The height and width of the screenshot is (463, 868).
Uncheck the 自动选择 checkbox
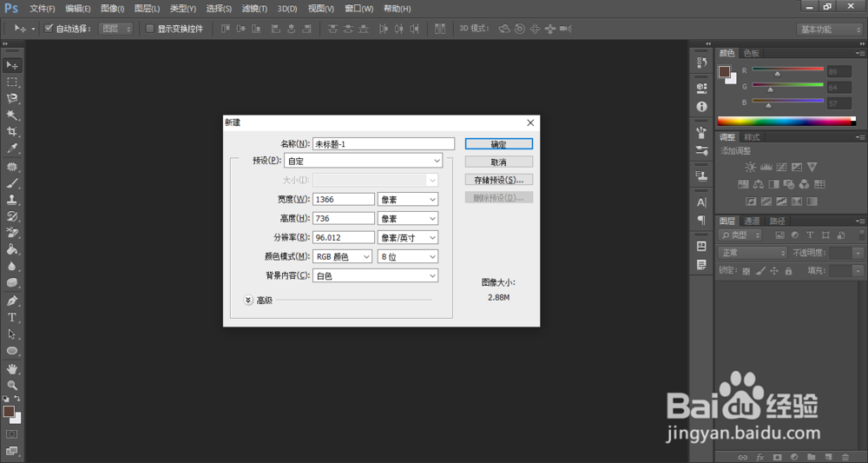pyautogui.click(x=49, y=29)
